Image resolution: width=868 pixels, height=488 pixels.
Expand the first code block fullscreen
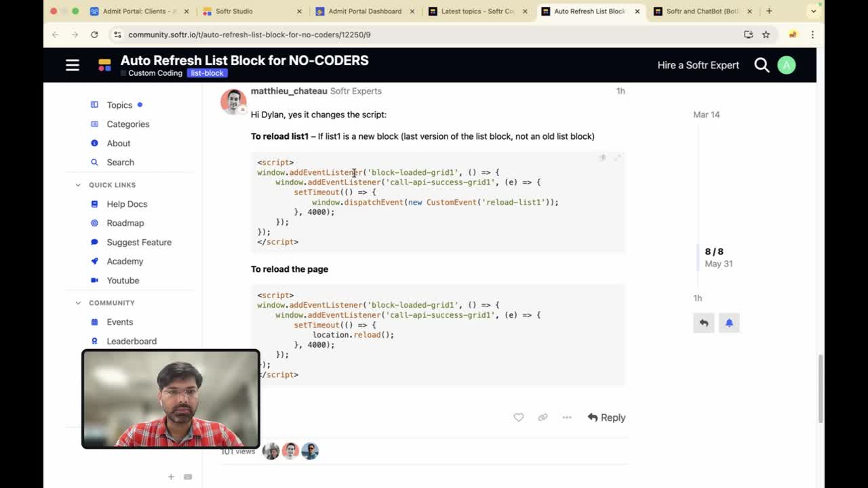pos(617,158)
